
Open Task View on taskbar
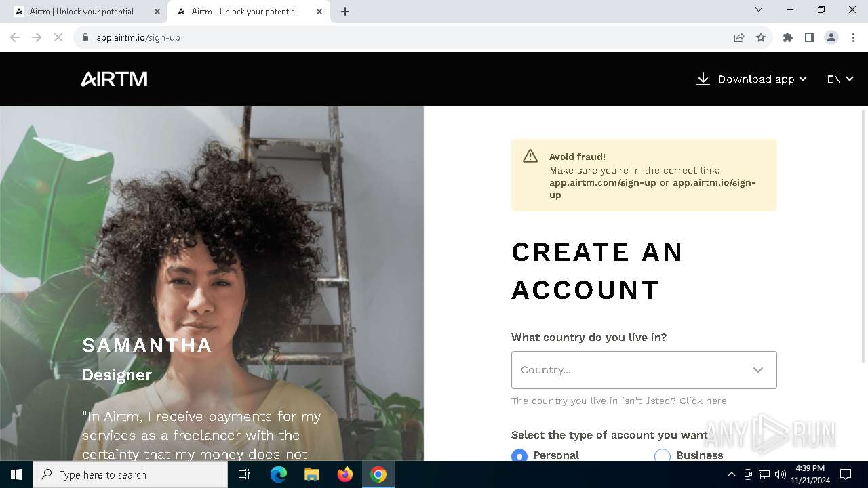pyautogui.click(x=244, y=474)
